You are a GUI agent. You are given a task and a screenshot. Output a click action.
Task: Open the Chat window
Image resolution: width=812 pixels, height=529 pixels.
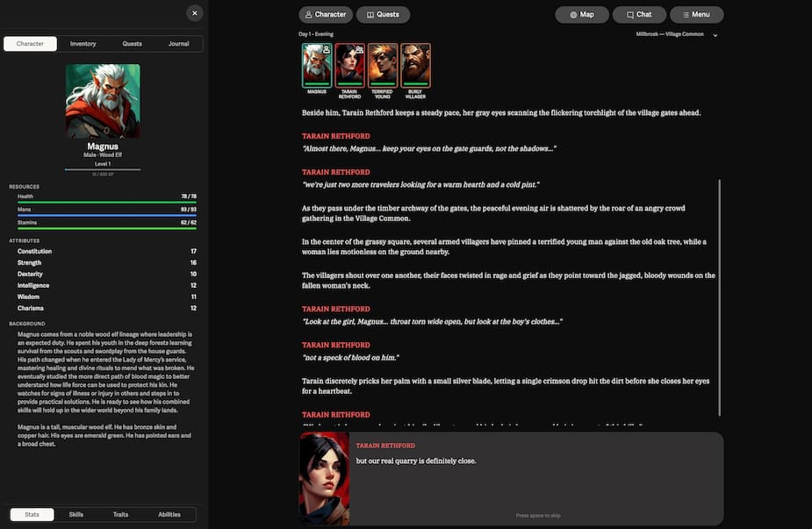coord(640,15)
